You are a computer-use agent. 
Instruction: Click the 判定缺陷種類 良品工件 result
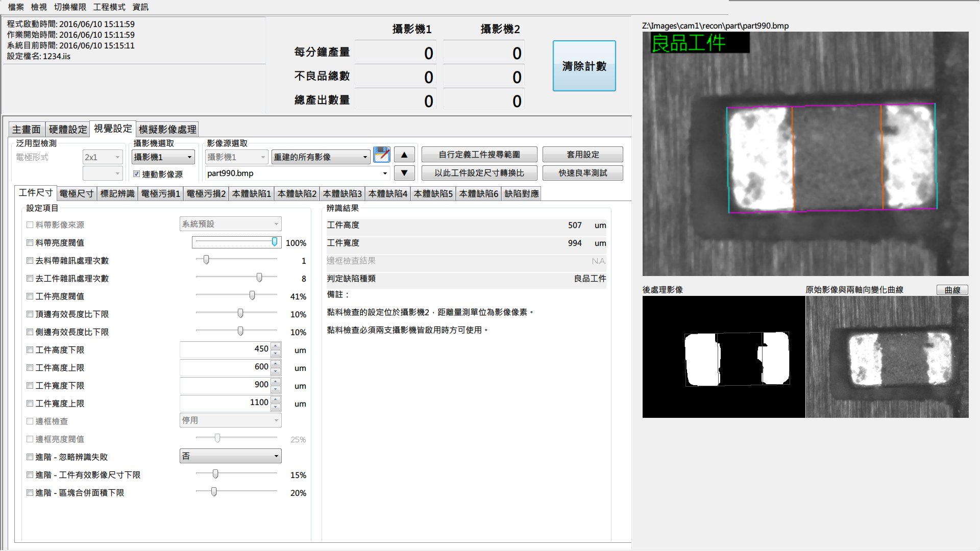coord(590,279)
